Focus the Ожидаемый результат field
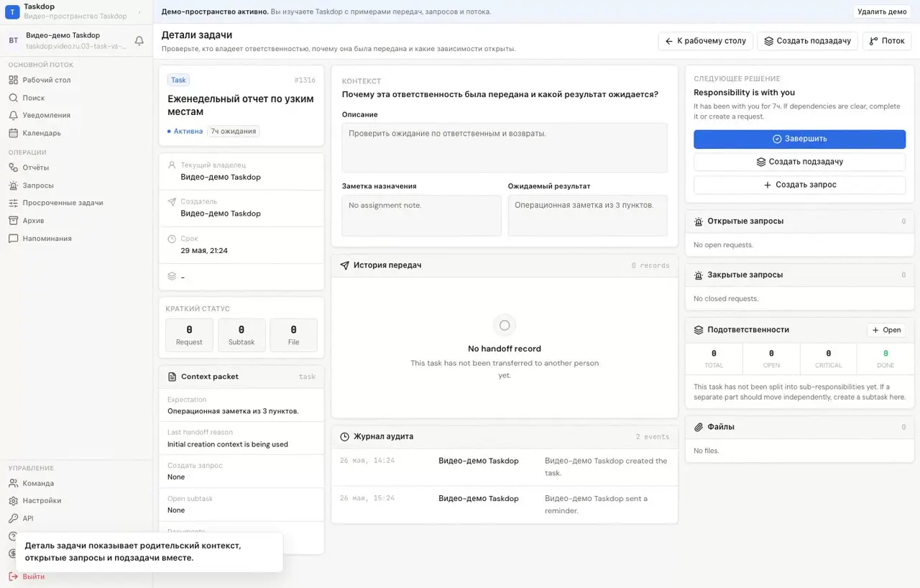Screen dimensions: 920x588 587,216
